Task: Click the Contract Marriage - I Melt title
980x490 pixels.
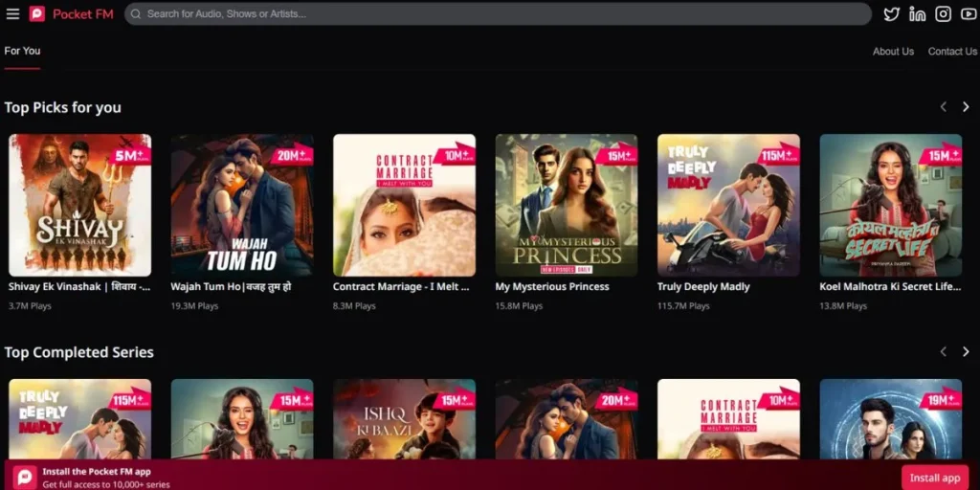Action: click(x=401, y=287)
